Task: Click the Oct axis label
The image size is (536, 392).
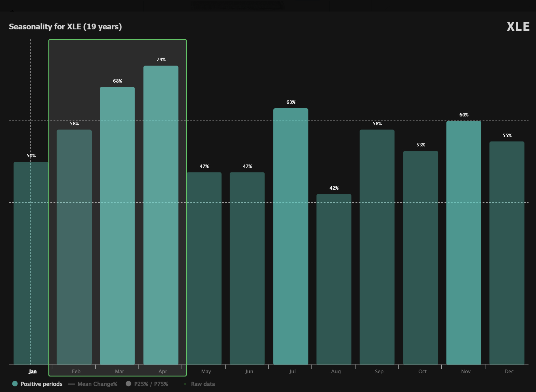Action: click(422, 371)
